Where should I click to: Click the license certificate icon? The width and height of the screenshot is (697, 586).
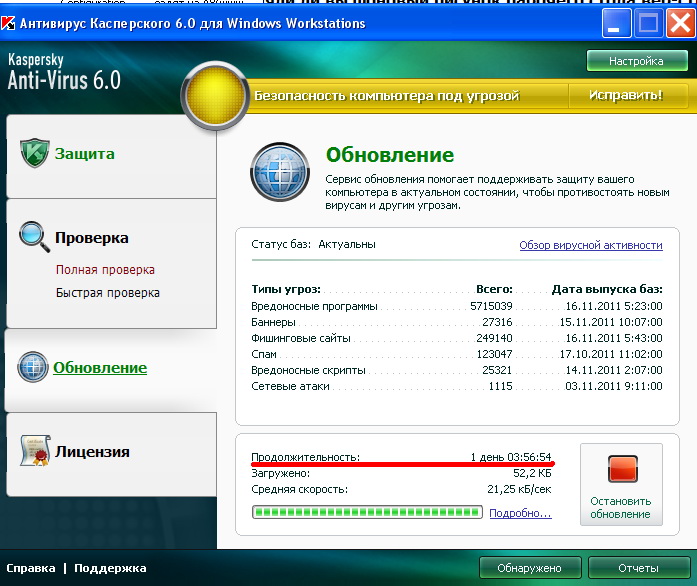[35, 451]
